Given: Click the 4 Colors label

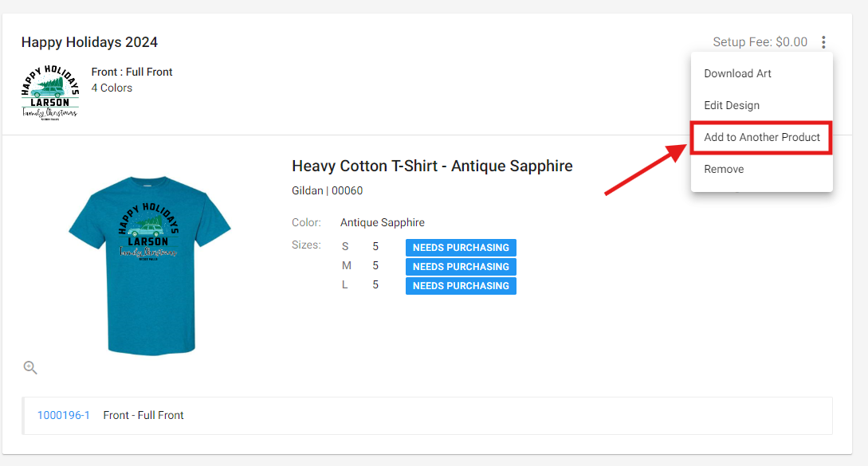Looking at the screenshot, I should coord(112,88).
